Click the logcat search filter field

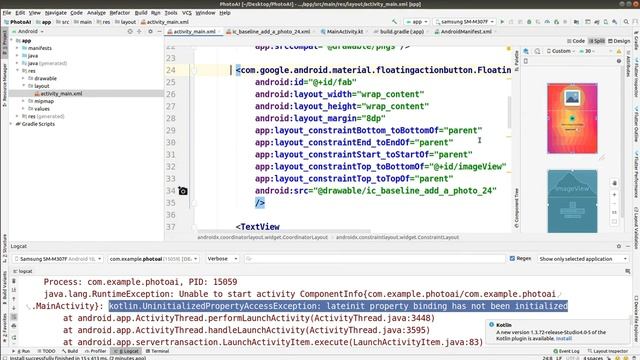(375, 259)
